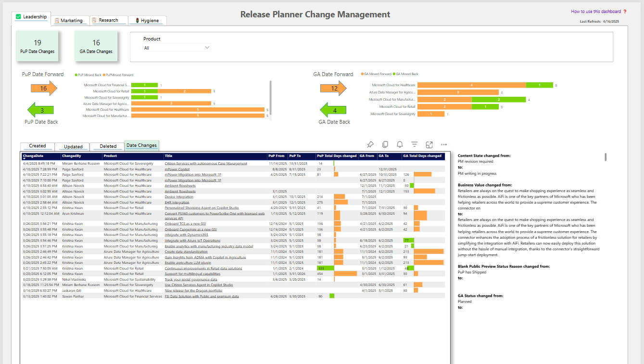Click the green GA Date Back arrow
The width and height of the screenshot is (644, 364).
click(334, 110)
